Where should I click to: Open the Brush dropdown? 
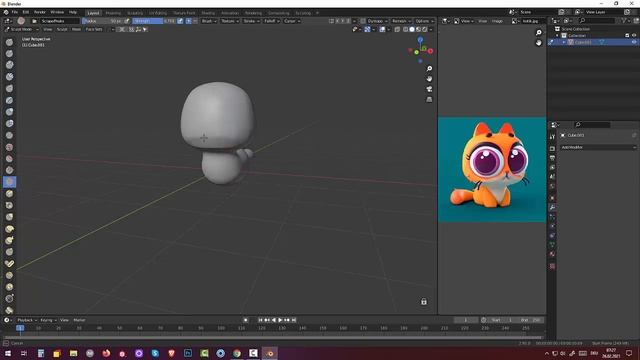(x=209, y=21)
